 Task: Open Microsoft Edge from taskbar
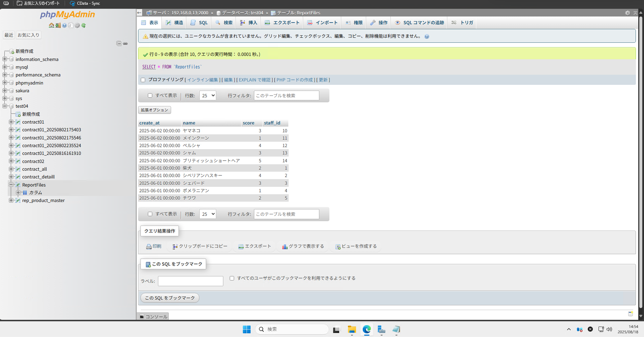coord(366,329)
